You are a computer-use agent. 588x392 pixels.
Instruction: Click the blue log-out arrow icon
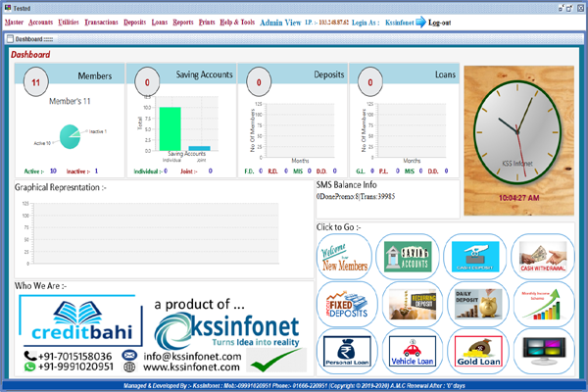[x=420, y=23]
